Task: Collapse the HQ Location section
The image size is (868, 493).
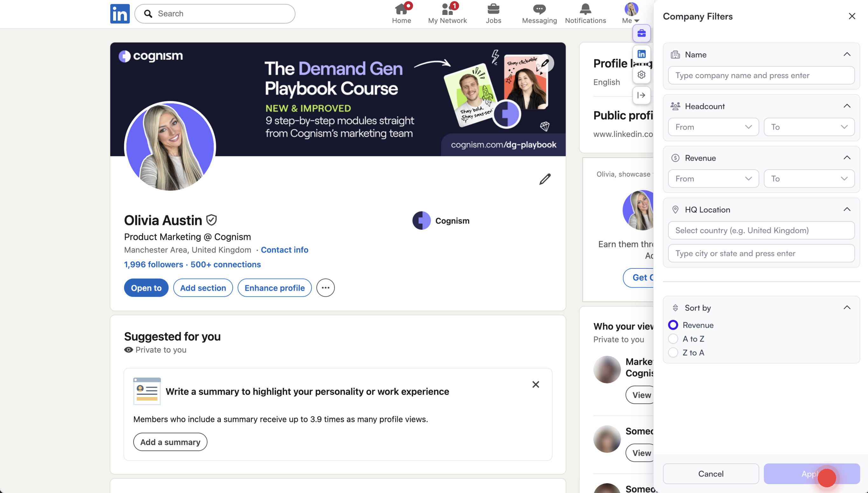Action: click(847, 209)
